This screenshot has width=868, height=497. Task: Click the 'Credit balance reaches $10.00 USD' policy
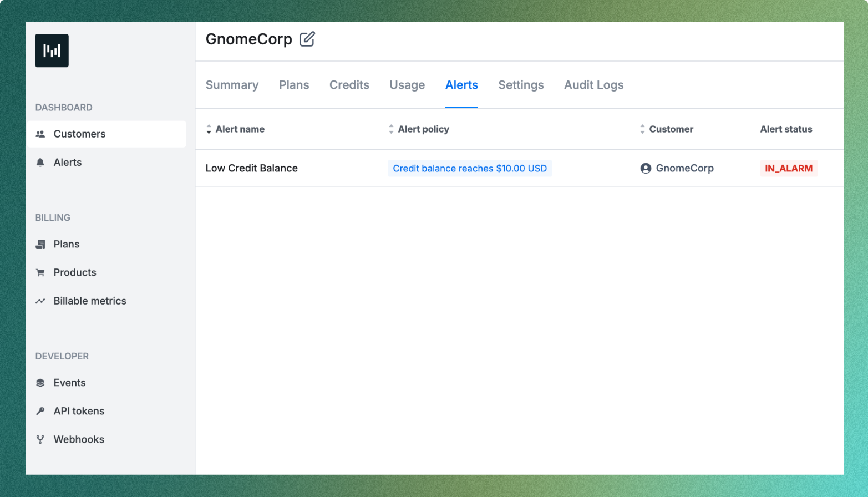[470, 168]
